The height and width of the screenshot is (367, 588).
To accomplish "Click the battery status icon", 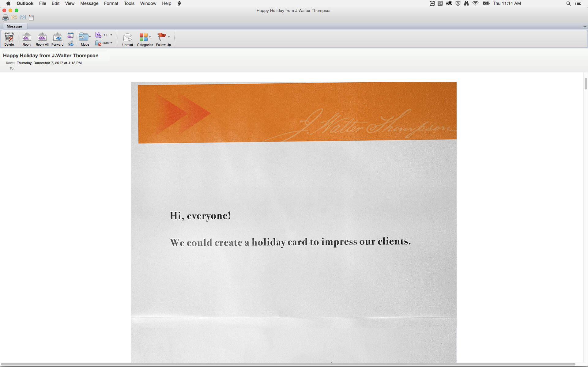I will coord(486,3).
